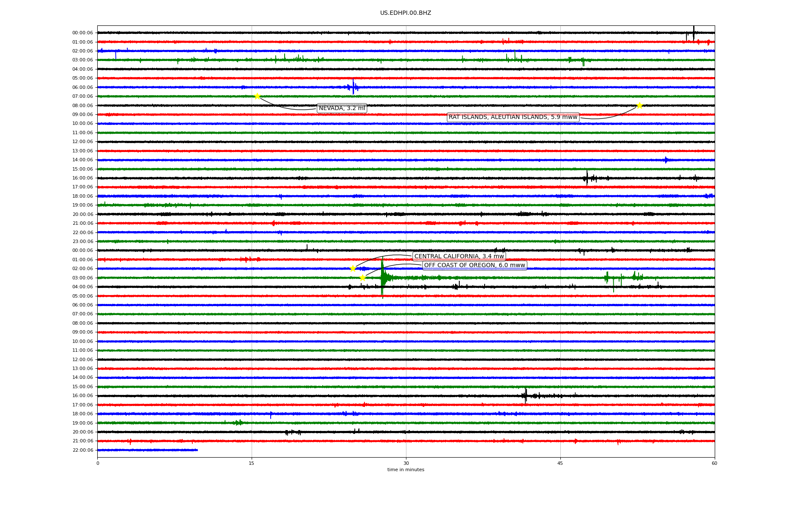Click the RAT ISLANDS, ALEUTIAN ISLANDS 5.9 mww label
The width and height of the screenshot is (812, 508).
(513, 117)
